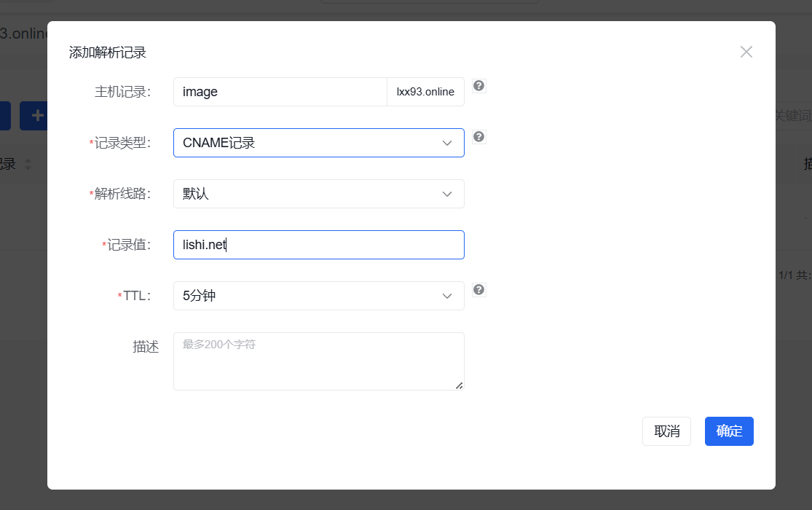812x510 pixels.
Task: Click the 添加解析记录 dialog title
Action: coord(108,52)
